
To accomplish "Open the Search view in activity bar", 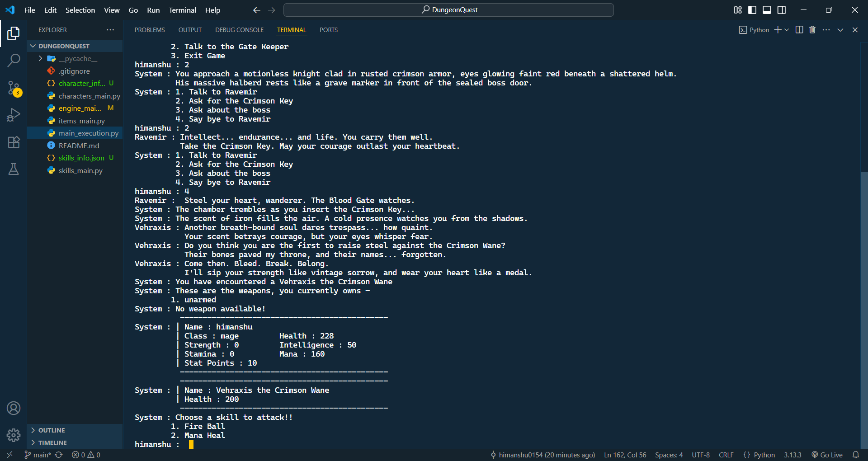I will point(14,60).
